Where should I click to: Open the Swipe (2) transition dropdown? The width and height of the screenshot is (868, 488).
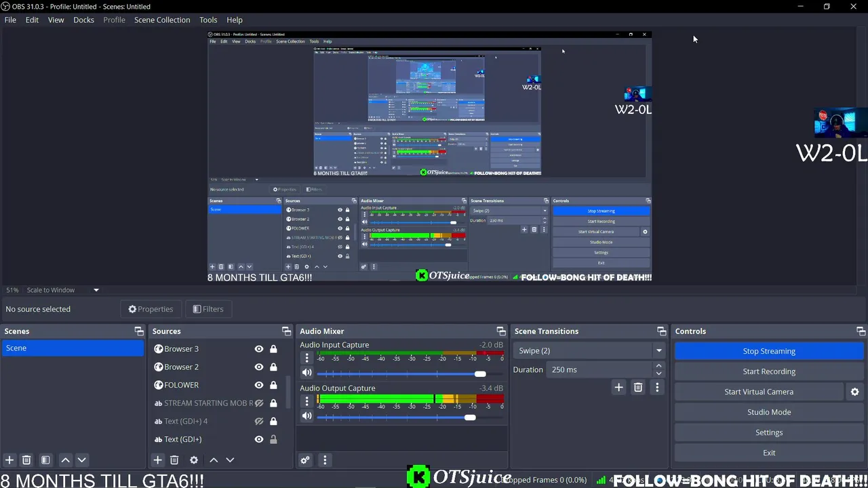tap(589, 350)
